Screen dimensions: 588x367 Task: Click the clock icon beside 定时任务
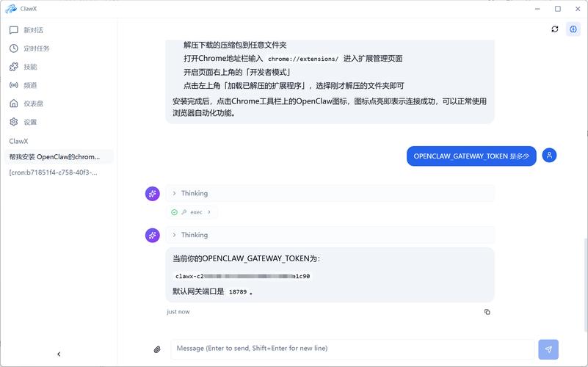point(14,48)
